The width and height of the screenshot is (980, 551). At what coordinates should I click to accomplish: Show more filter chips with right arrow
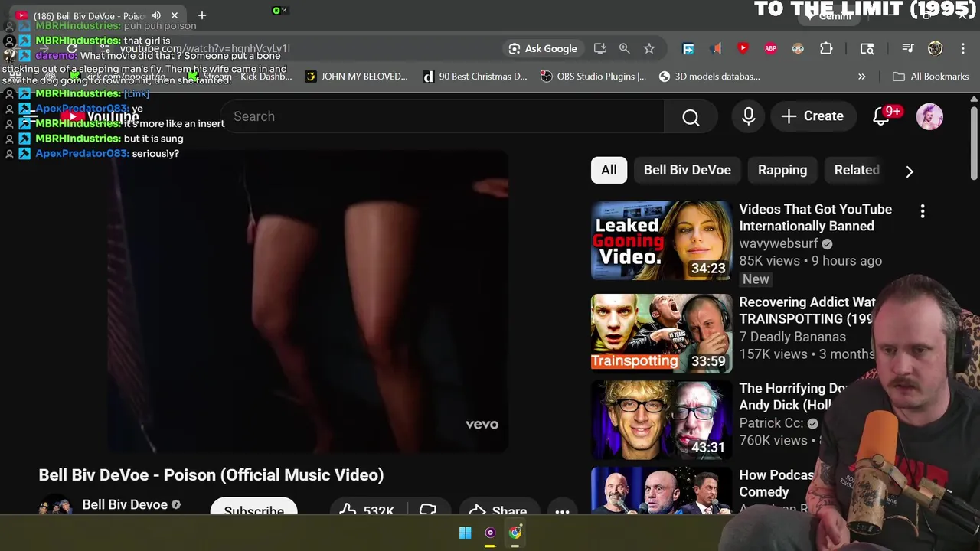click(910, 171)
